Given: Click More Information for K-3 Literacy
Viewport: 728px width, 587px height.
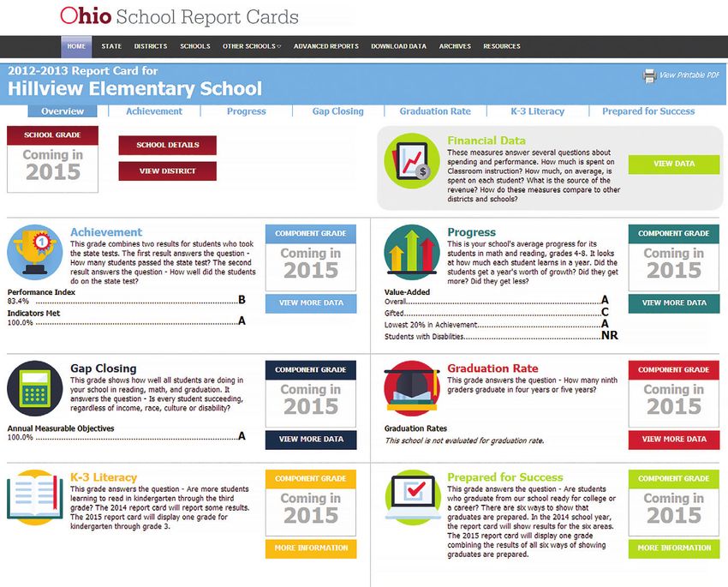Looking at the screenshot, I should click(311, 548).
